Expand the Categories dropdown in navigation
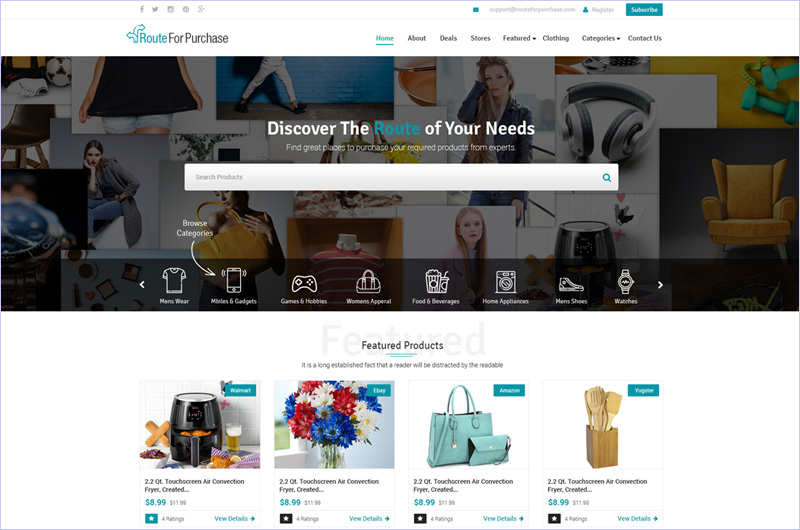 click(601, 38)
